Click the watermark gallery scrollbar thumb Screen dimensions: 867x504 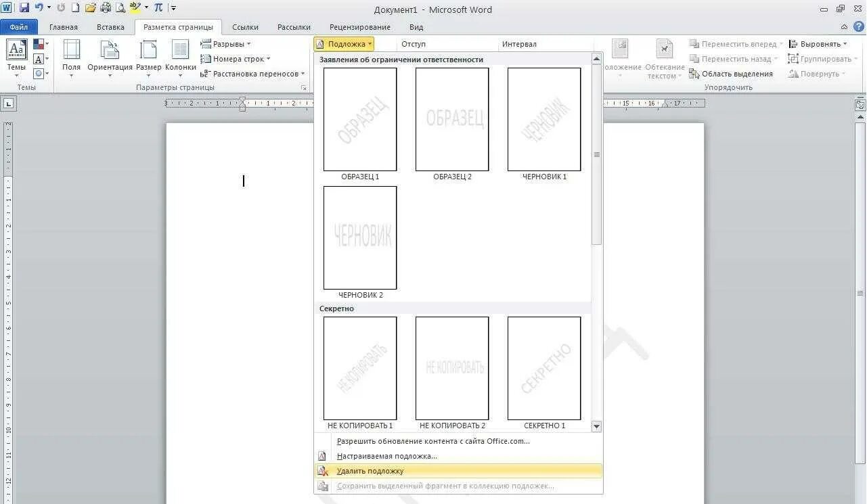[596, 154]
